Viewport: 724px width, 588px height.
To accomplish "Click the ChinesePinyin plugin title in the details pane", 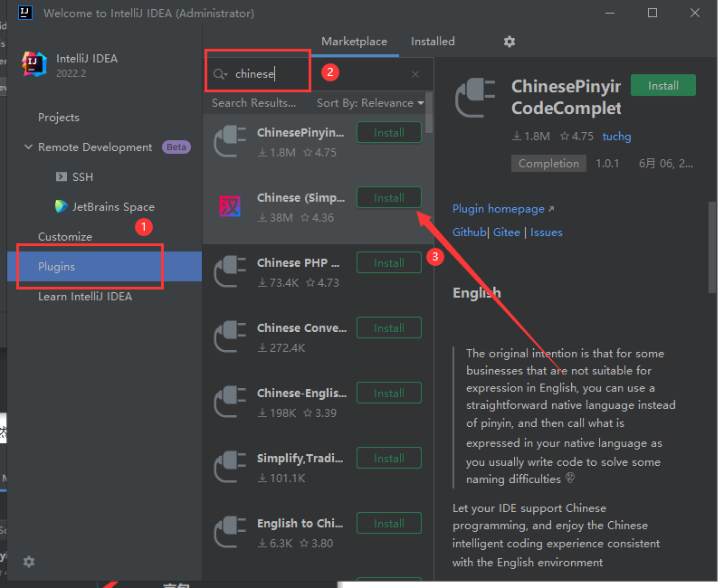I will point(567,97).
